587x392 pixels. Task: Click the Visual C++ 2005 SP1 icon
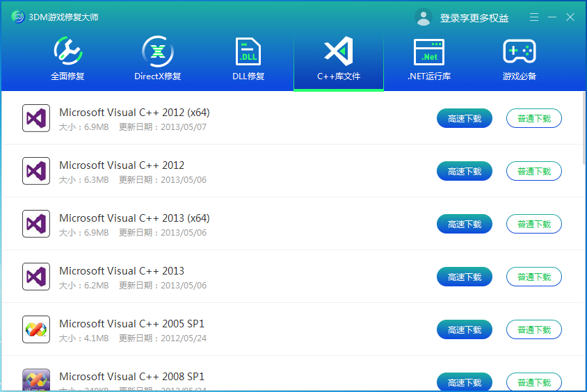pos(36,329)
